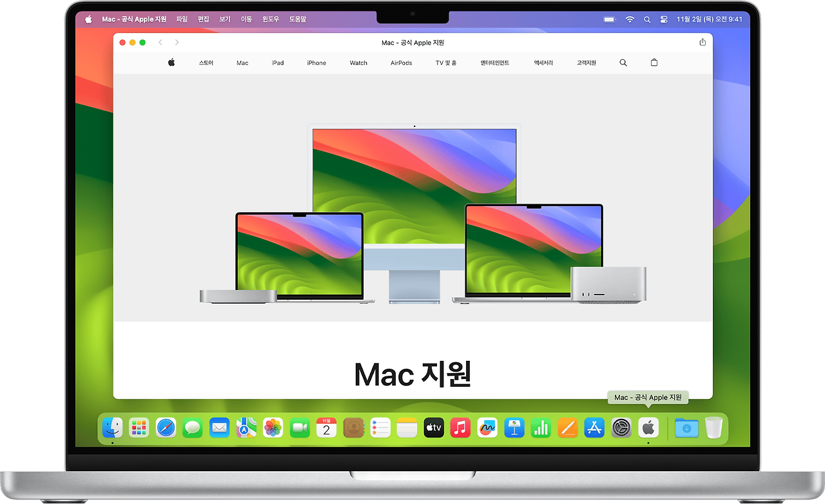
Task: Open Photos app in the Dock
Action: pos(273,427)
